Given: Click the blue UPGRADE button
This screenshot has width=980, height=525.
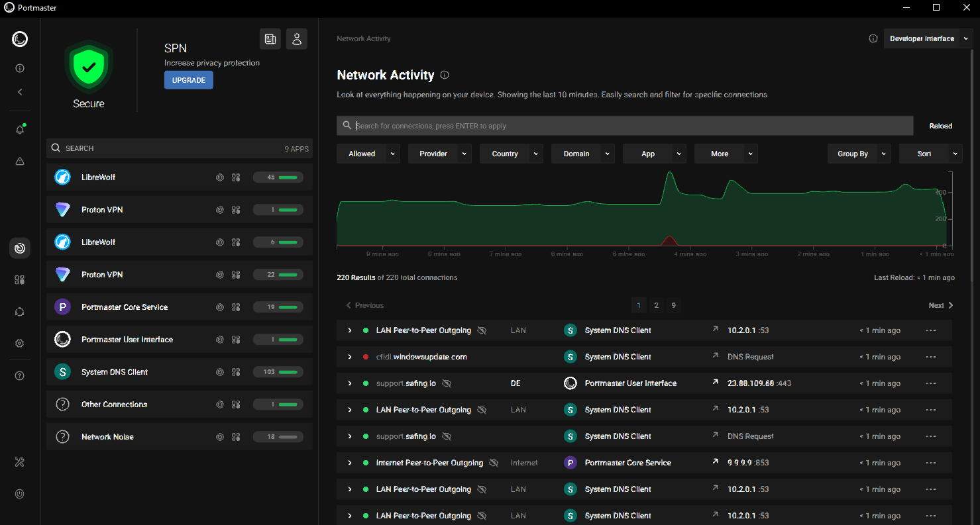Looking at the screenshot, I should [189, 80].
